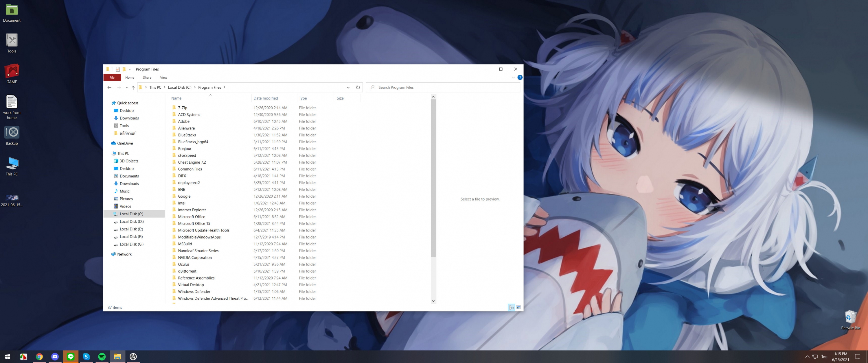Viewport: 868px width, 363px height.
Task: Switch to details view layout button
Action: click(511, 308)
